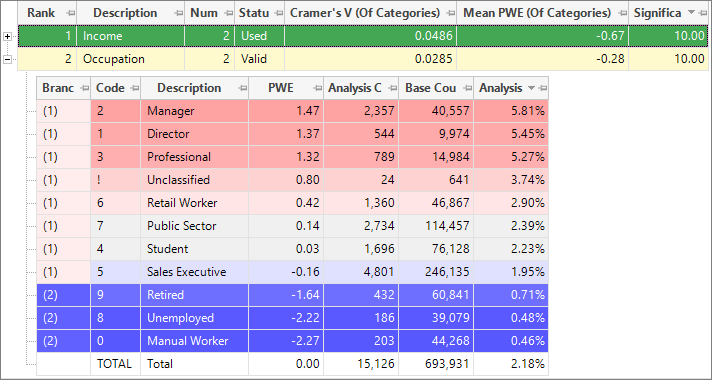Click pin icon on PWE column header
Screen dimensions: 712x380
click(316, 88)
